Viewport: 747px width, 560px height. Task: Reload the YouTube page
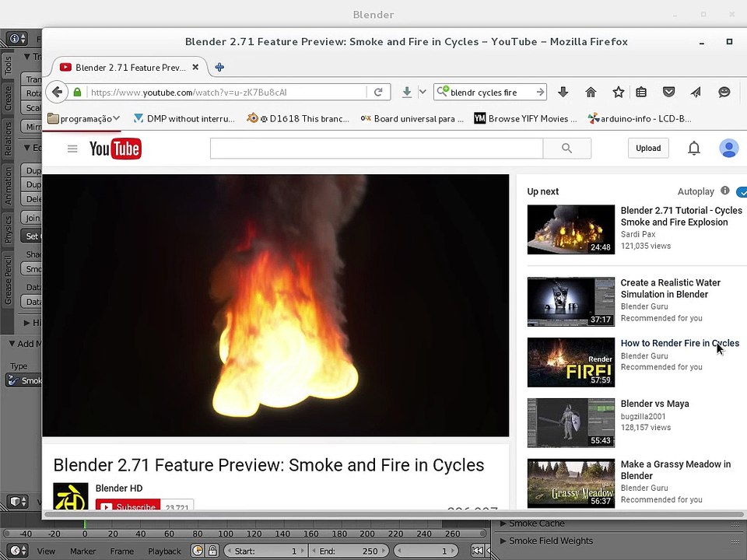coord(378,92)
